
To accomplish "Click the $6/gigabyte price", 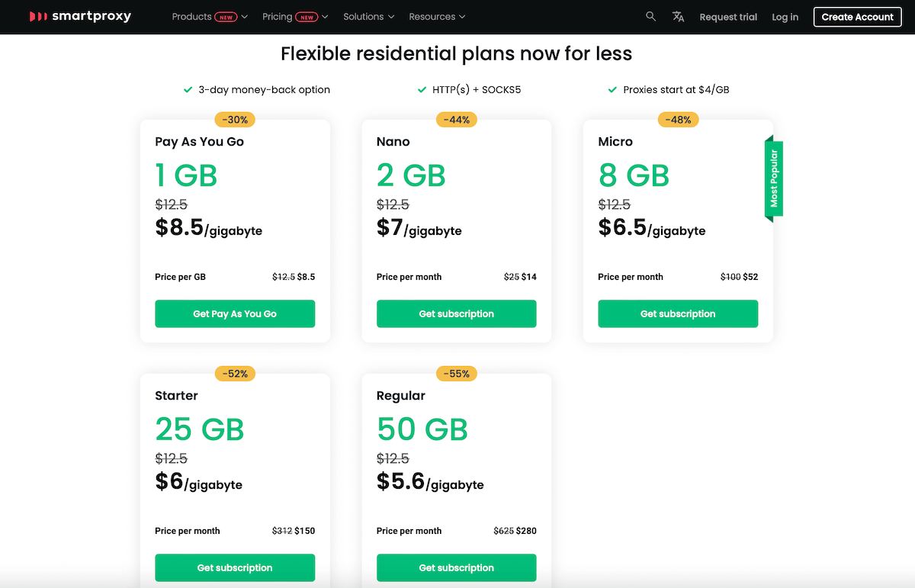I will coord(198,482).
